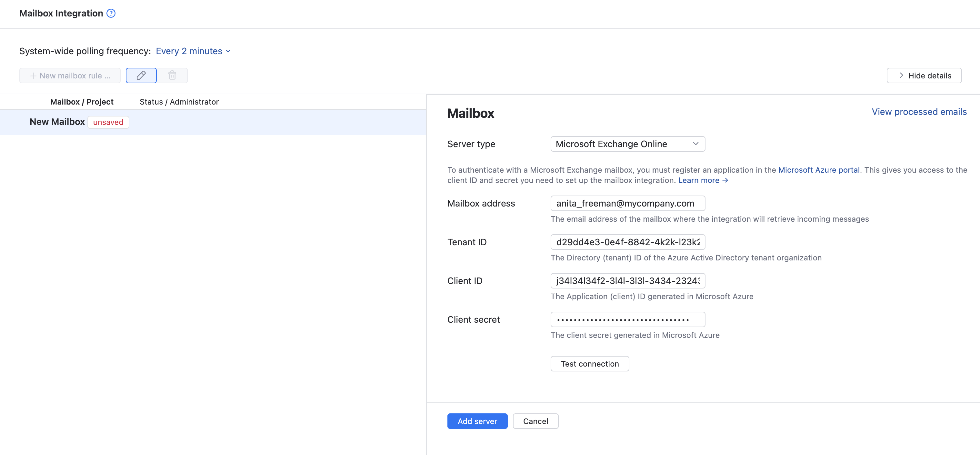Click inside the Mailbox address field
The image size is (980, 455).
pyautogui.click(x=627, y=203)
